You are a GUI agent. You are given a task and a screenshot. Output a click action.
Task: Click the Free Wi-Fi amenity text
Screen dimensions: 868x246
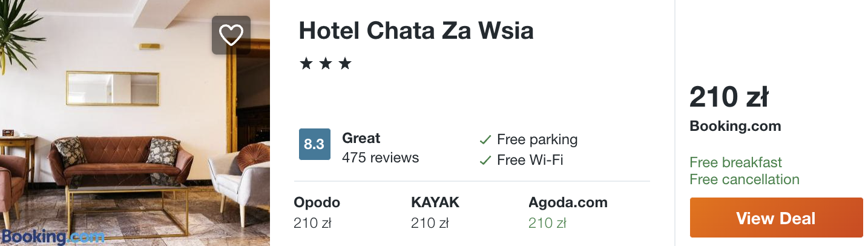530,160
